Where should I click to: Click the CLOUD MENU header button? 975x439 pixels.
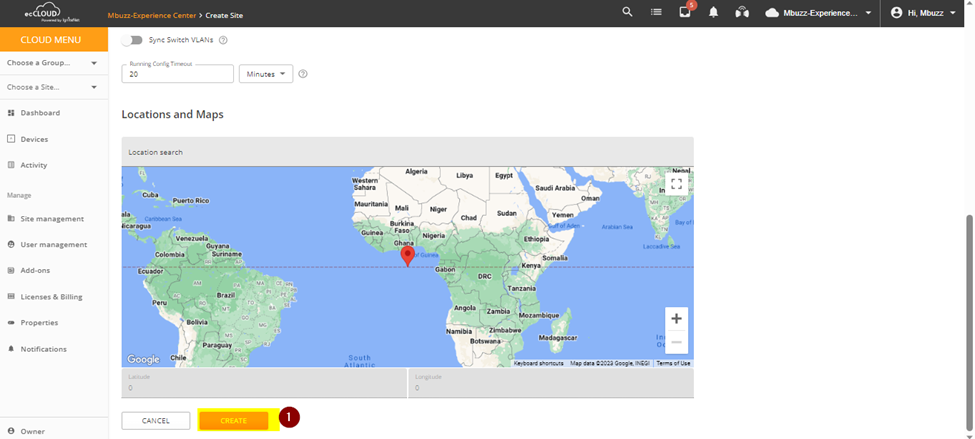pyautogui.click(x=54, y=40)
